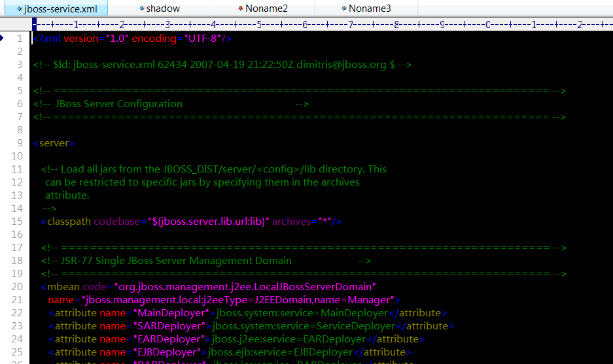Click the column ruler above the editor
The width and height of the screenshot is (613, 364).
322,25
